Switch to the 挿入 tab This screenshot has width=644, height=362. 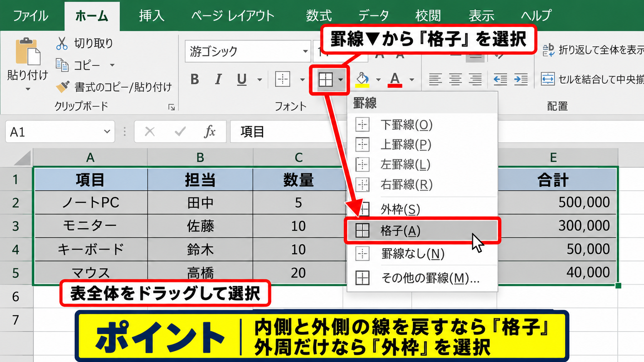click(152, 16)
